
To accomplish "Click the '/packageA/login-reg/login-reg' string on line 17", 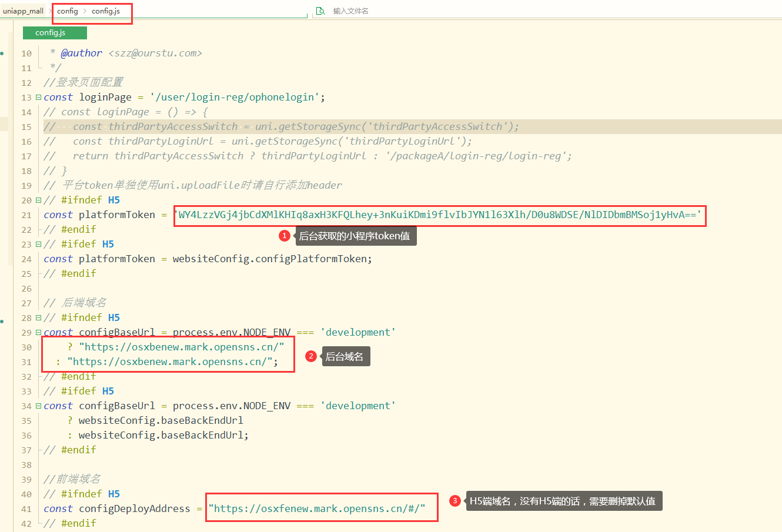I will (x=476, y=156).
